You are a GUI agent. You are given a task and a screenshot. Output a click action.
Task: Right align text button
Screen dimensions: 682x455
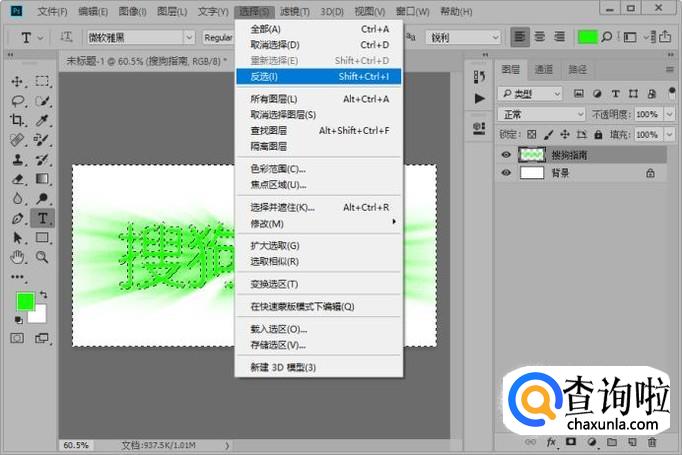(x=559, y=37)
